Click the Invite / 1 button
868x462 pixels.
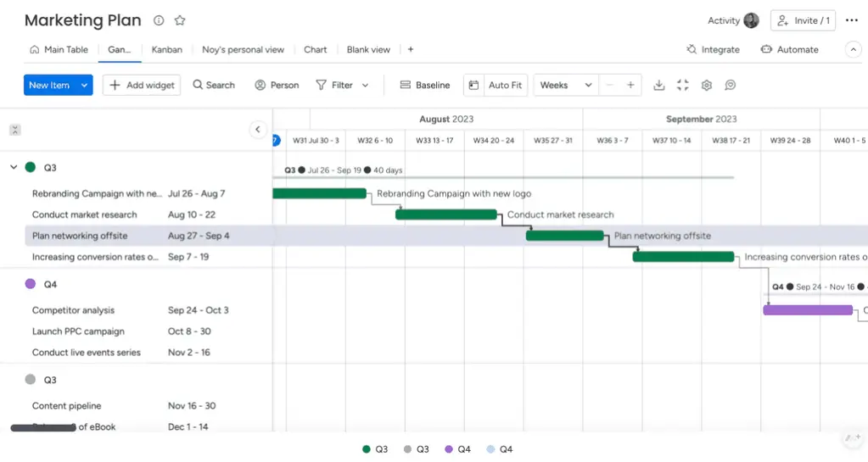point(803,20)
